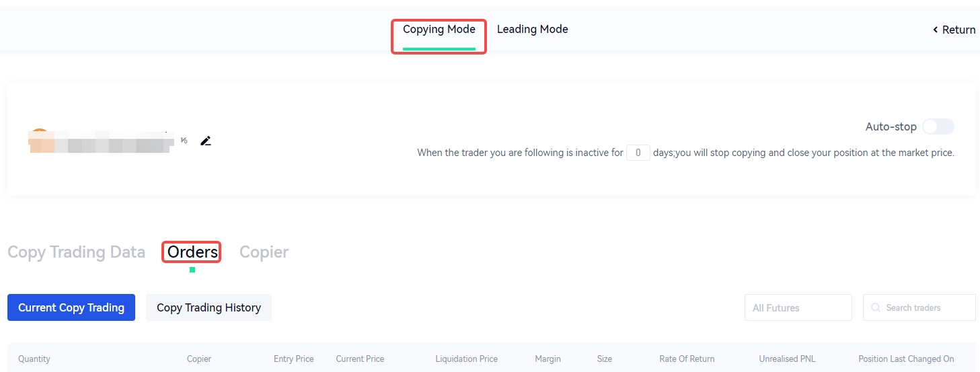Screen dimensions: 980x372
Task: Click the Return link
Action: coord(954,30)
